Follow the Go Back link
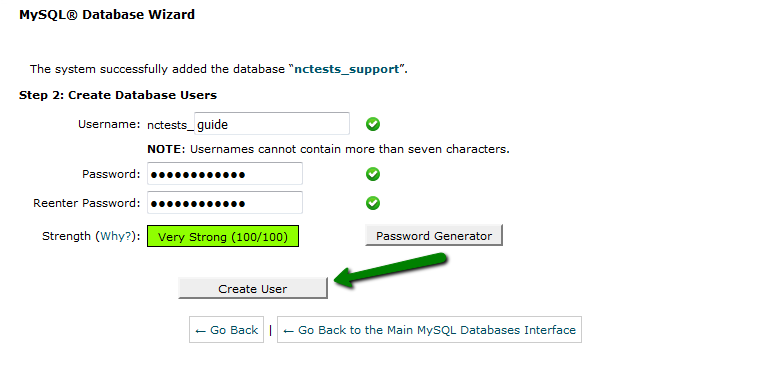The height and width of the screenshot is (369, 760). (226, 330)
